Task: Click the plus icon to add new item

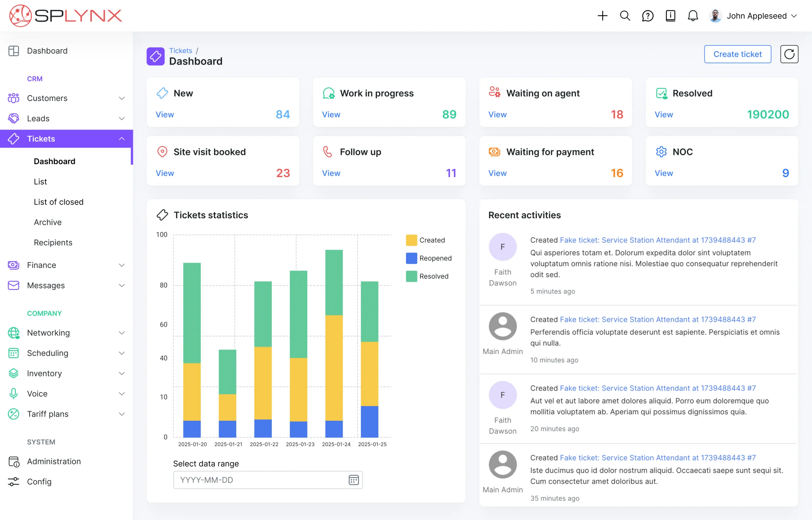Action: pyautogui.click(x=603, y=16)
